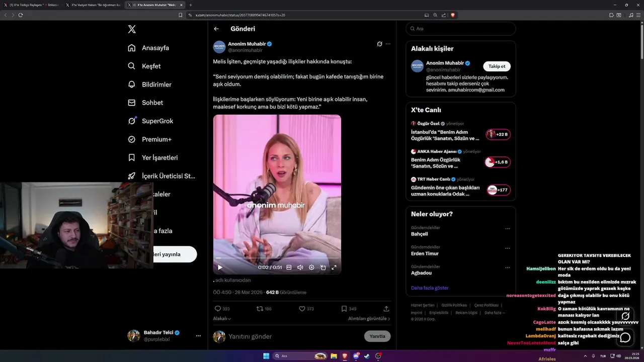
Task: Open OBS Studio from the taskbar
Action: (378, 356)
